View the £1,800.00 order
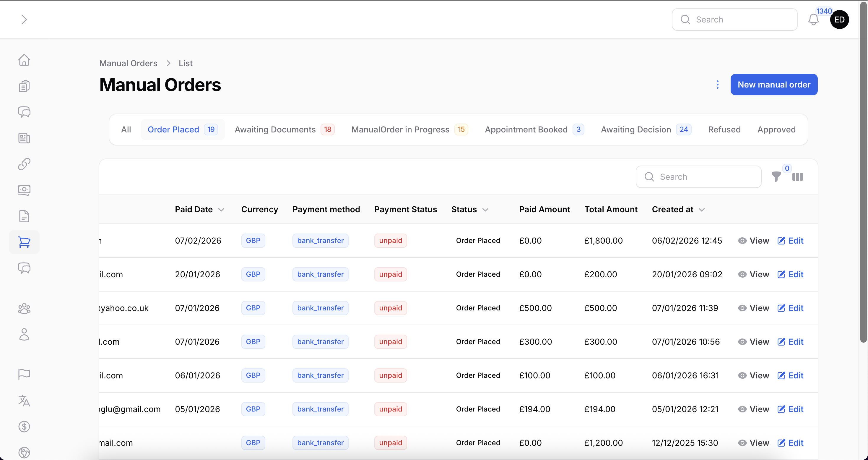 point(753,241)
